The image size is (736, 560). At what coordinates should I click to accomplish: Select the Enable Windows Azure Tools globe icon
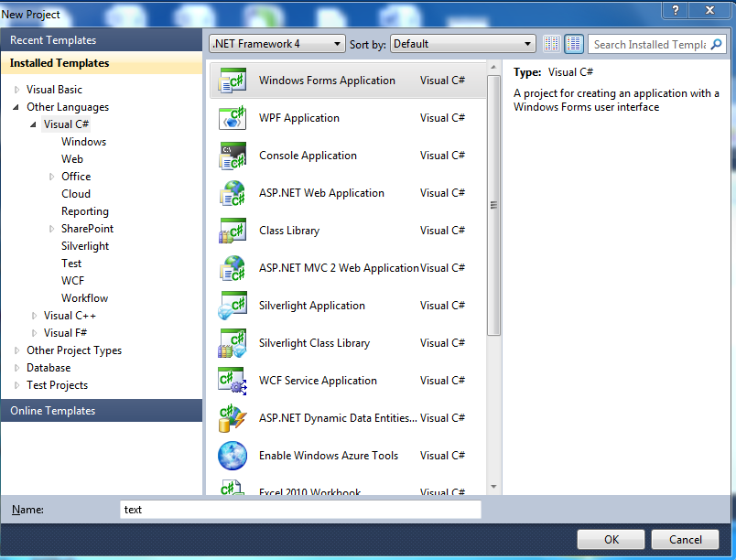pyautogui.click(x=233, y=456)
